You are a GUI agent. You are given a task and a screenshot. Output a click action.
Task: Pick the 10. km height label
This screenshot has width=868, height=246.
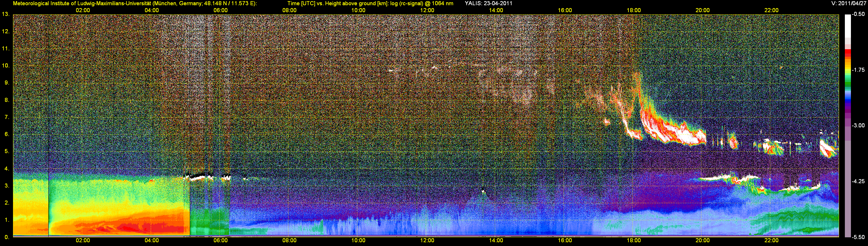point(5,65)
